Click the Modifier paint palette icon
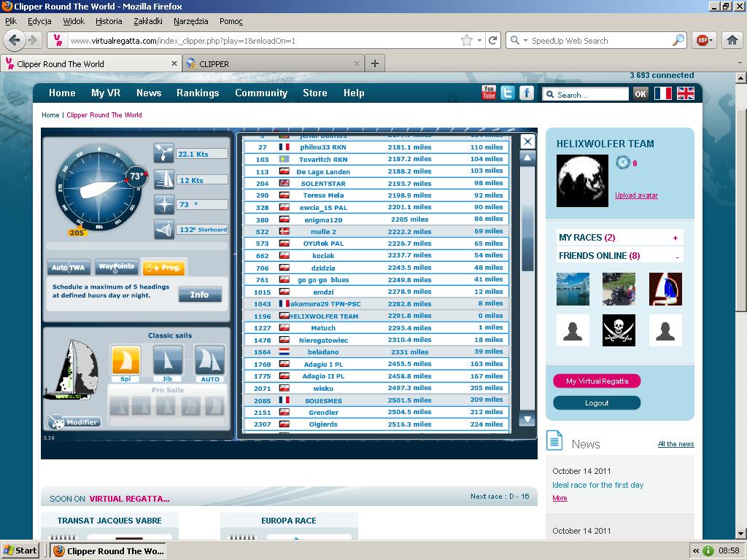This screenshot has height=560, width=747. 56,422
